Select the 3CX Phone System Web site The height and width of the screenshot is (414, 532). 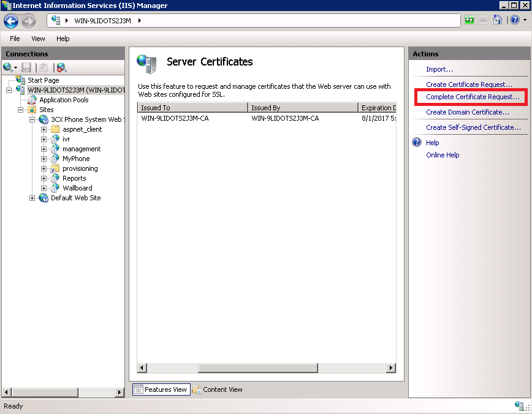pyautogui.click(x=88, y=119)
